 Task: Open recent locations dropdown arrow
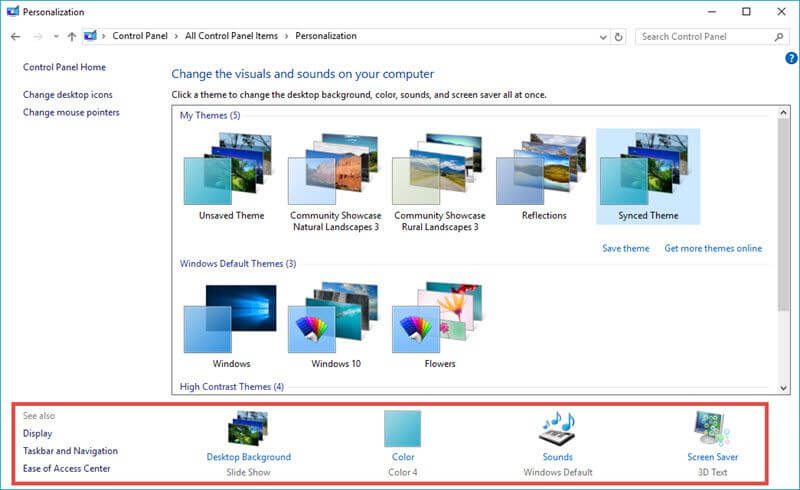[x=56, y=36]
